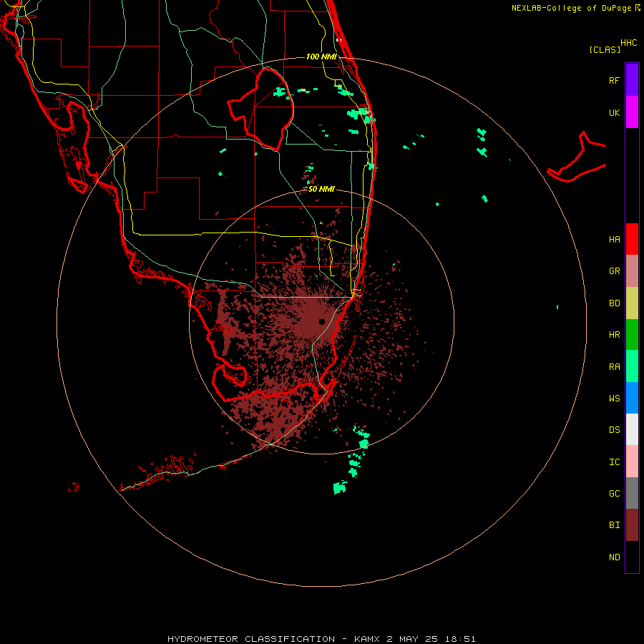
Task: Click the IC legend label
Action: [x=614, y=462]
